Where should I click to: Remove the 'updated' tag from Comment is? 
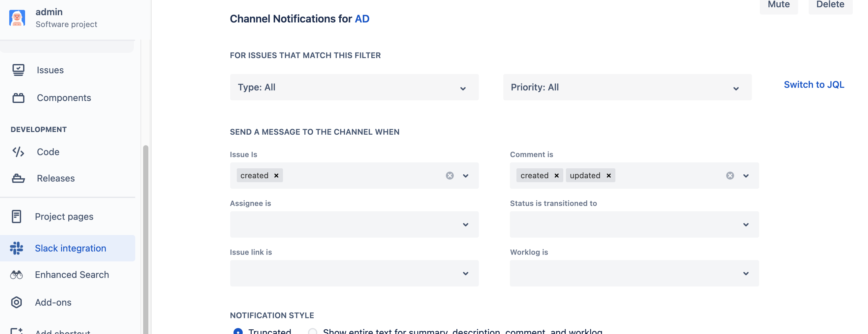608,176
